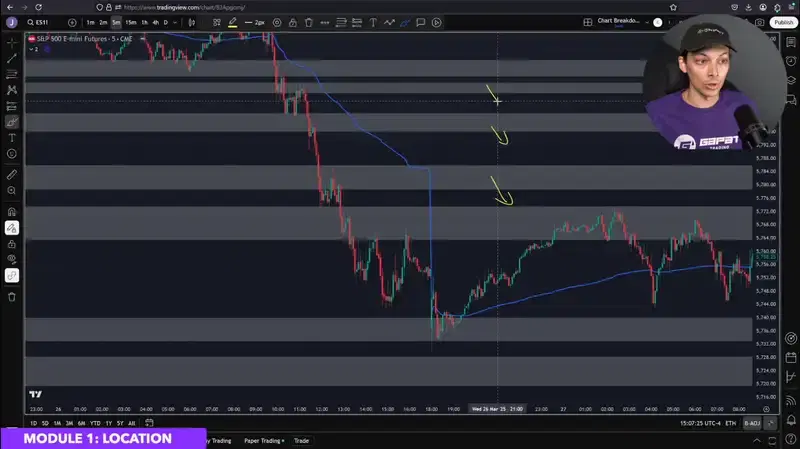
Task: Select the D daily timeframe
Action: [165, 22]
